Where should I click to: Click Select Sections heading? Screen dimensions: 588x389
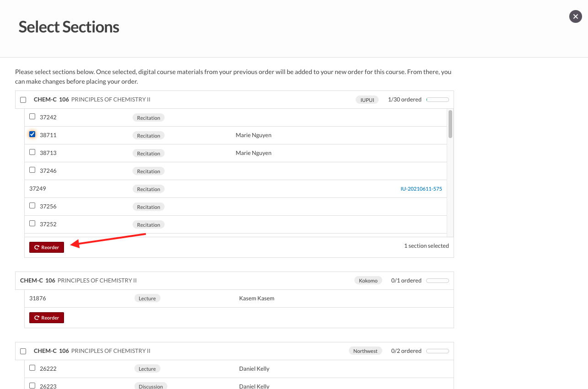[69, 27]
